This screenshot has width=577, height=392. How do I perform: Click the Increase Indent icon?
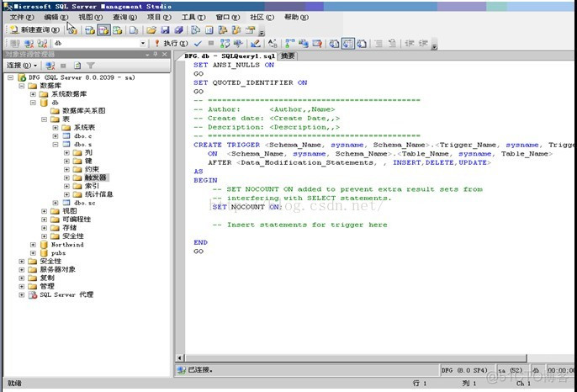click(x=423, y=44)
